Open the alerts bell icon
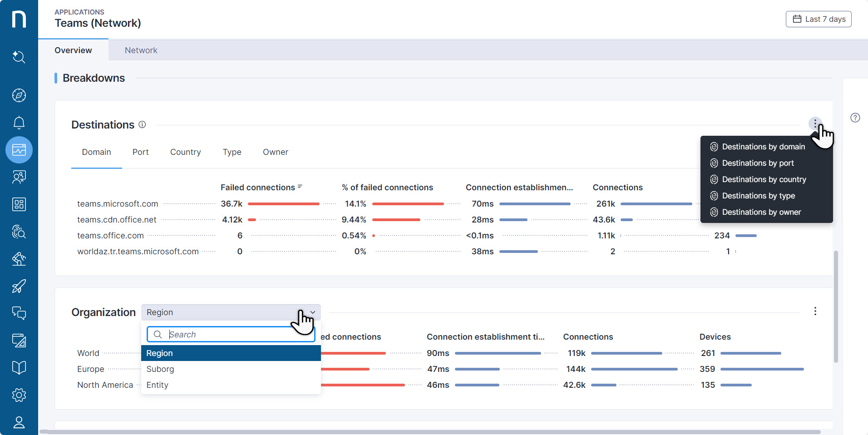The height and width of the screenshot is (435, 868). [x=19, y=123]
